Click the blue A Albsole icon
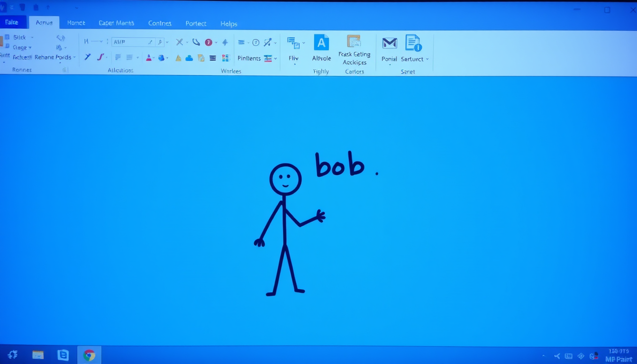The height and width of the screenshot is (364, 637). click(321, 43)
